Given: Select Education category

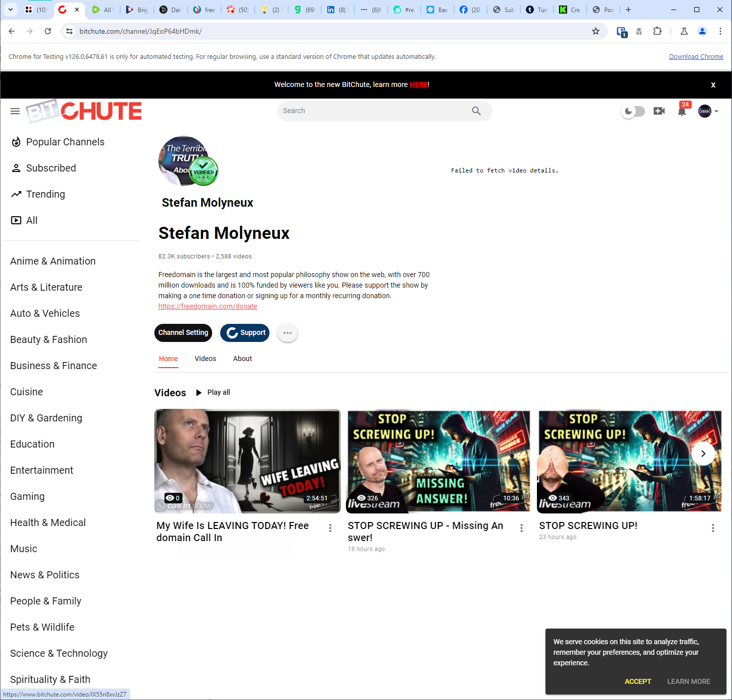Looking at the screenshot, I should 32,445.
